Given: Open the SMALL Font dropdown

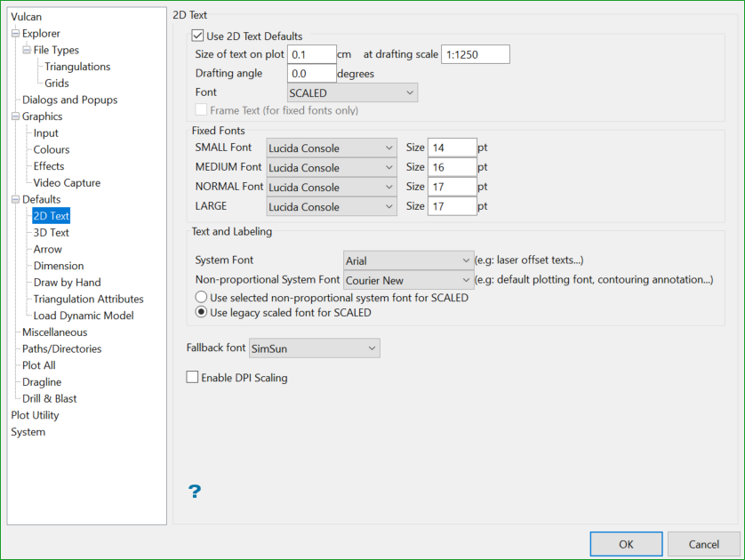Looking at the screenshot, I should (x=331, y=148).
